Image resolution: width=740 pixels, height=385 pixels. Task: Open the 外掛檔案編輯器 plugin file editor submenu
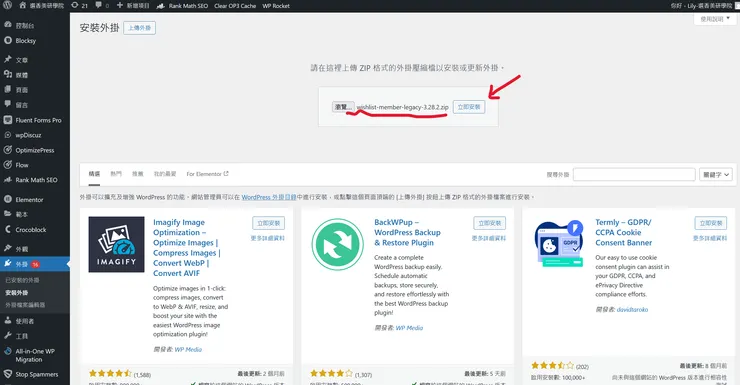25,305
